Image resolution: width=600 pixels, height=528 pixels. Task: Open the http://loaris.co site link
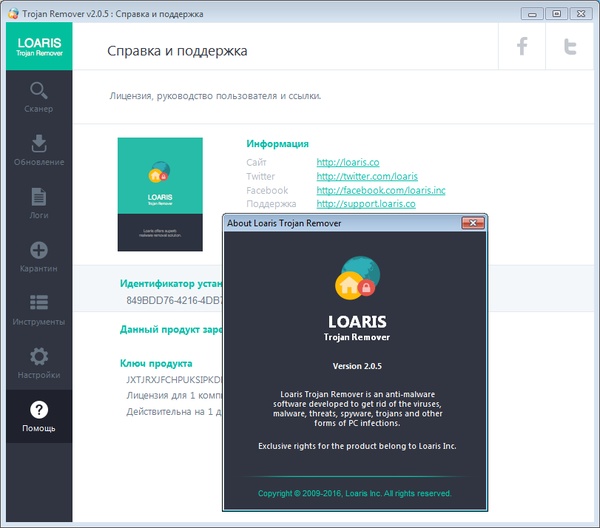[x=348, y=162]
